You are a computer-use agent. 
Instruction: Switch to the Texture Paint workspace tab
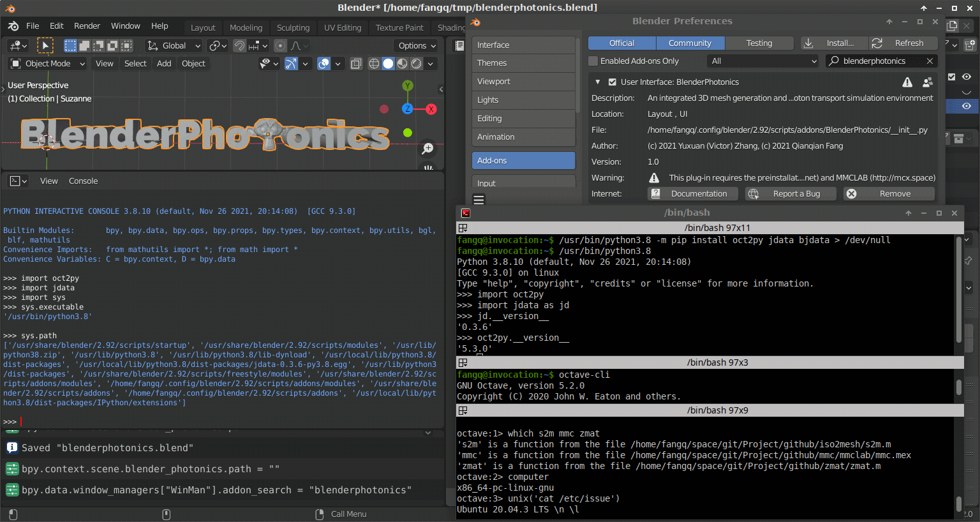399,27
